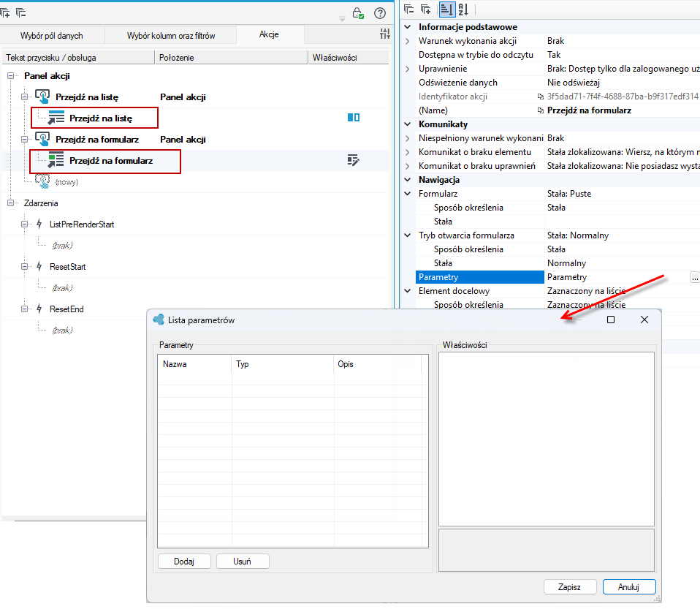Click the form edit icon for Przejdź na formularz

point(353,160)
